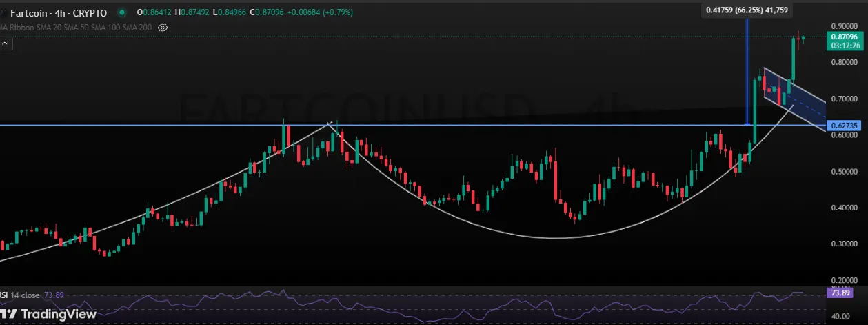Click the RSI value 73.89 in legend

(x=54, y=295)
